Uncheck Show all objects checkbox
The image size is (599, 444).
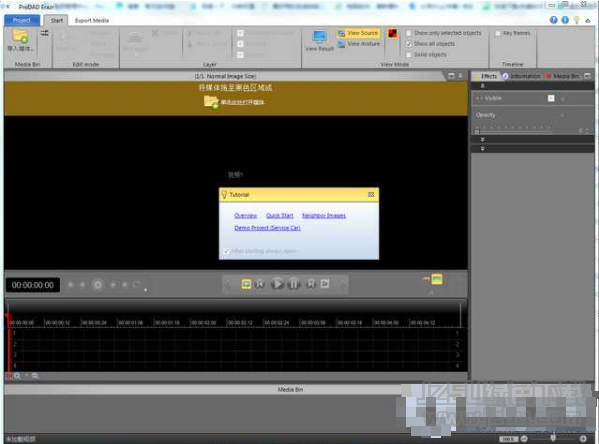click(x=409, y=44)
